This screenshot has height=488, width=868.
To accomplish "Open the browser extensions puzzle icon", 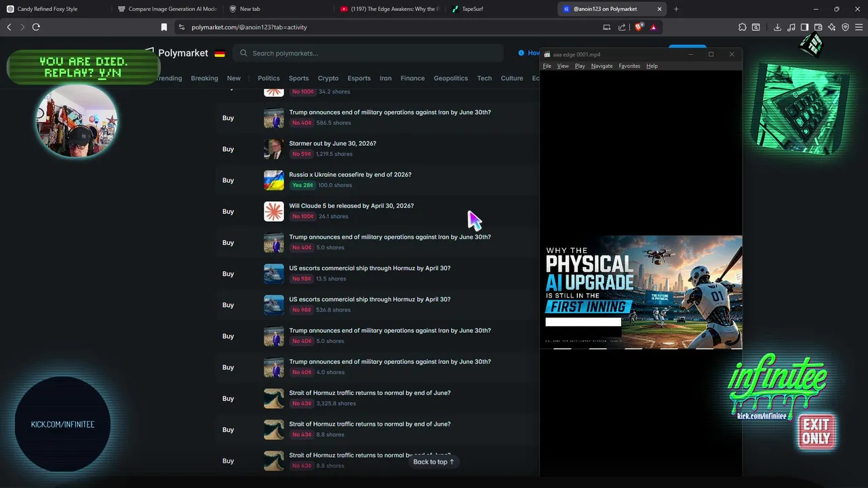I will (742, 27).
